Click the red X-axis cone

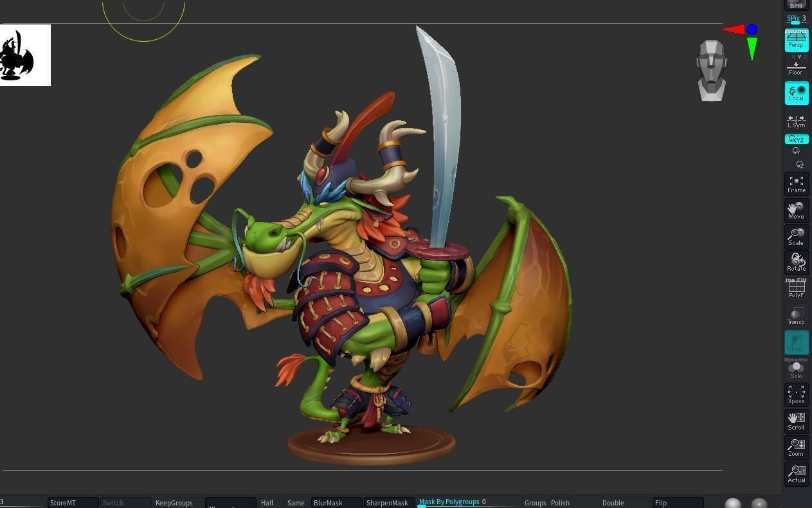click(733, 29)
